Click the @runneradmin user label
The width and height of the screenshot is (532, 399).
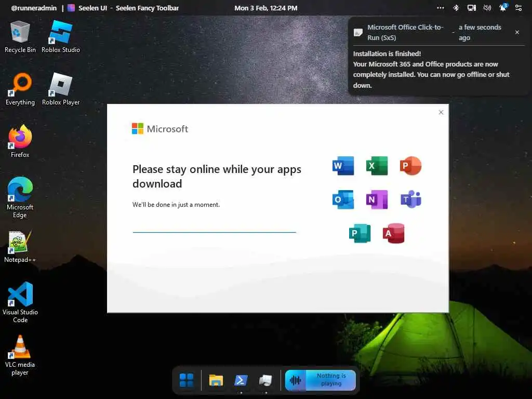click(x=34, y=8)
